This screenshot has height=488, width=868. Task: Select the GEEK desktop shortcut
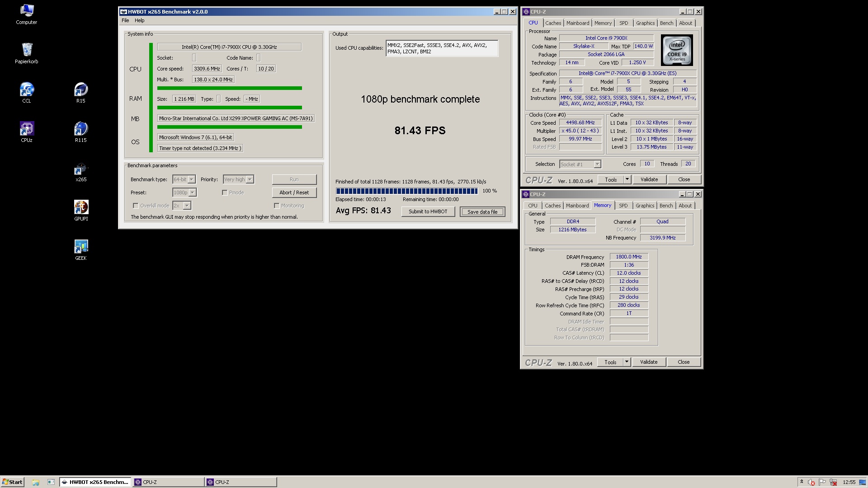click(x=80, y=250)
